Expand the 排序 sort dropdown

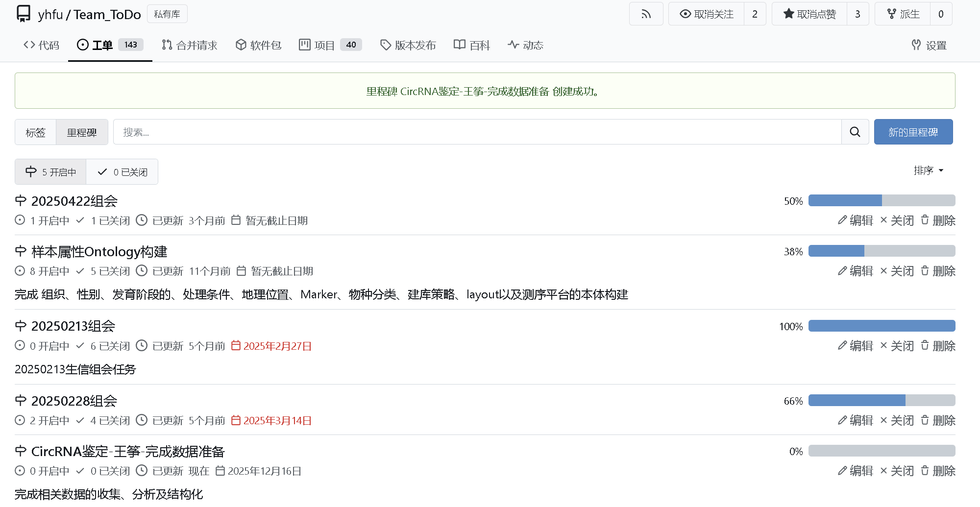(928, 170)
